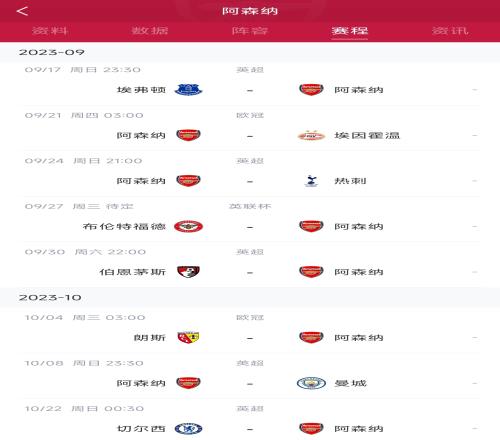
Task: Open the 曼城 team name link
Action: tap(350, 383)
